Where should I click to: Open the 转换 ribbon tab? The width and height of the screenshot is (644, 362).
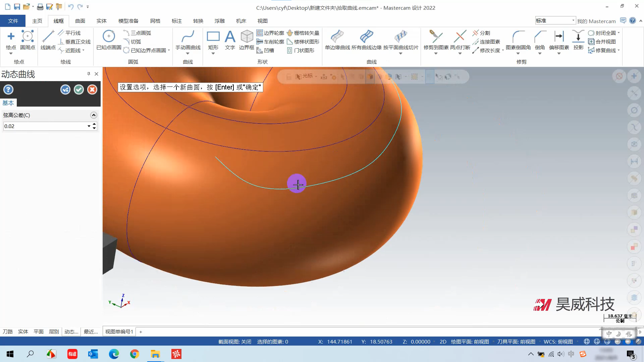198,21
